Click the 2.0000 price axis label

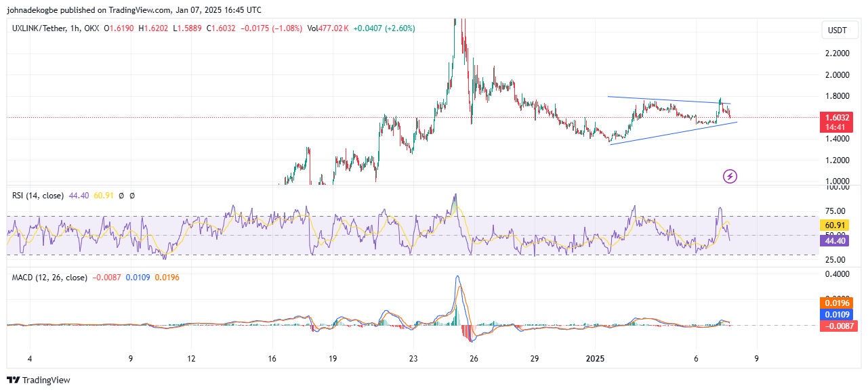(838, 74)
